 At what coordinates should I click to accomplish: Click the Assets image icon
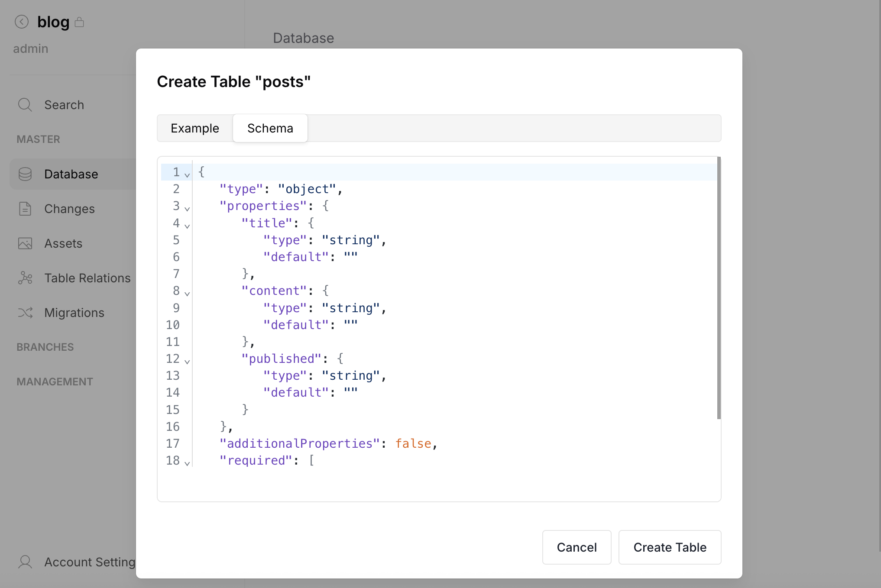pyautogui.click(x=25, y=243)
